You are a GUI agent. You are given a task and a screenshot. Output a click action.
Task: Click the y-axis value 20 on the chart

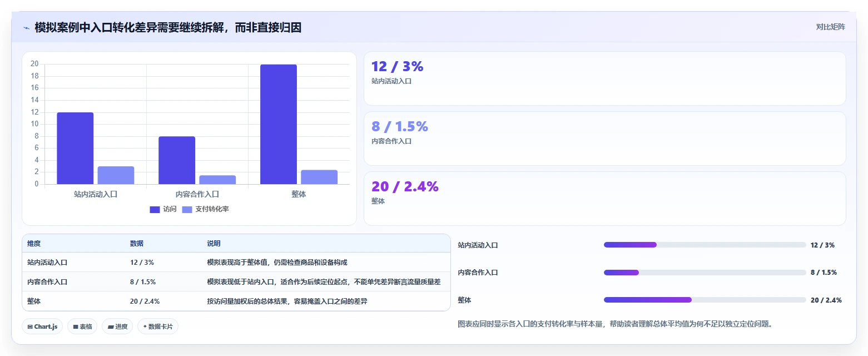tap(34, 64)
